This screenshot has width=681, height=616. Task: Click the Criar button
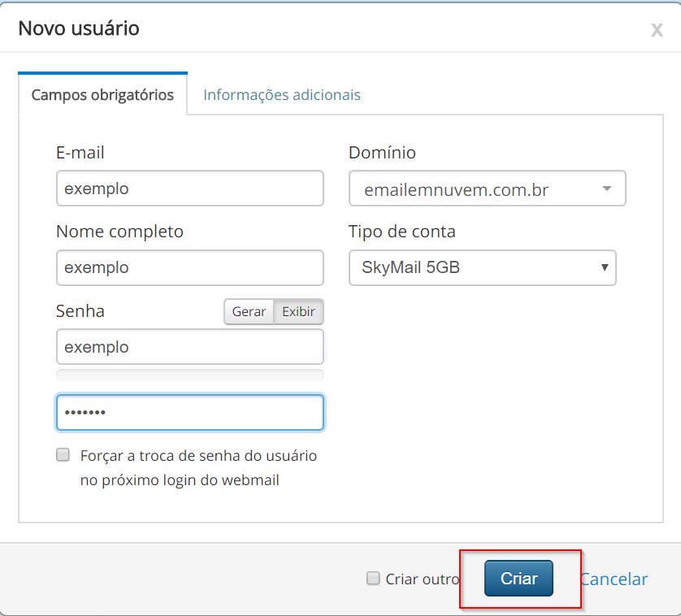click(x=518, y=579)
